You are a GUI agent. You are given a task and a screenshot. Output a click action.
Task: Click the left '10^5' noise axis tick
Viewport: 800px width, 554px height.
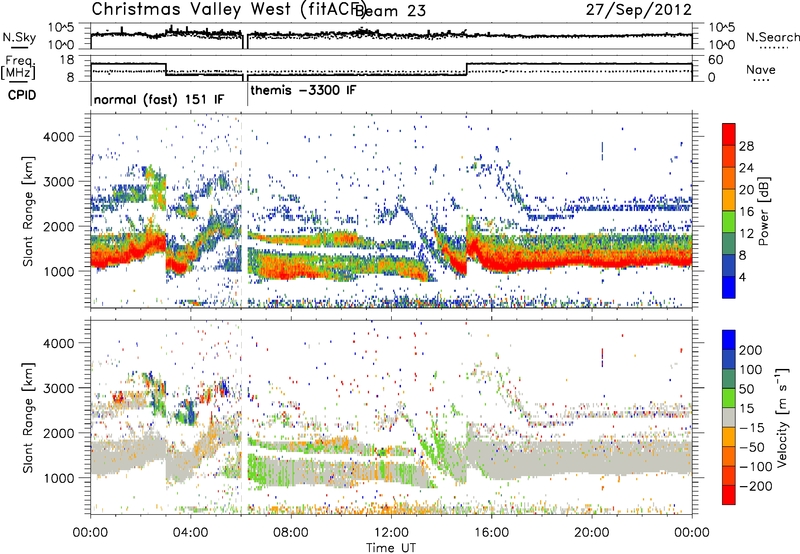click(x=62, y=27)
